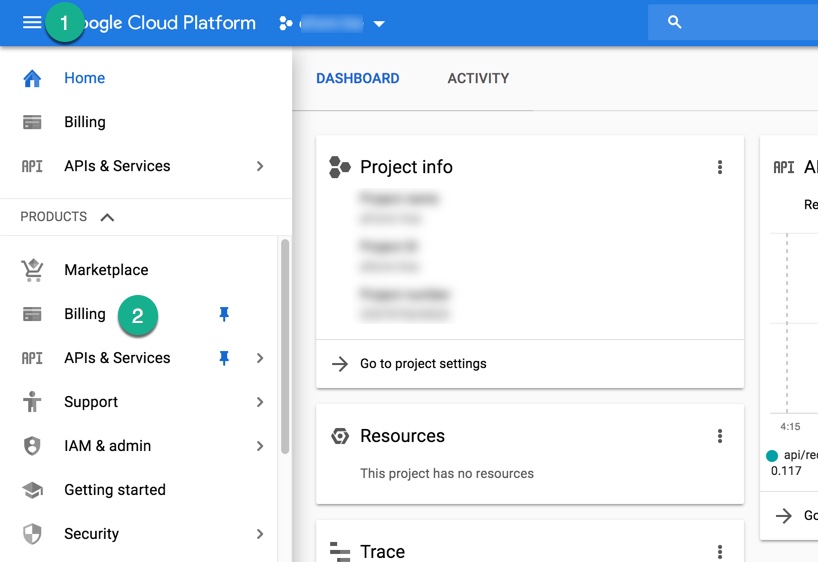Open Support in the products list
The height and width of the screenshot is (562, 818).
91,402
